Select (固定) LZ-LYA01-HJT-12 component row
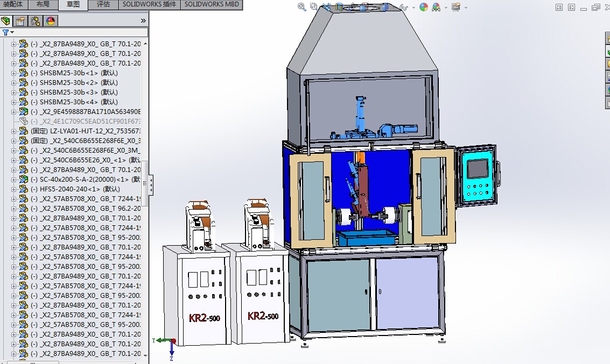 (86, 131)
